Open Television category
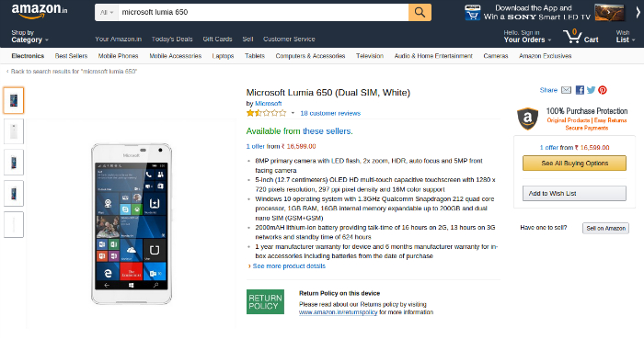The image size is (644, 339). point(370,56)
